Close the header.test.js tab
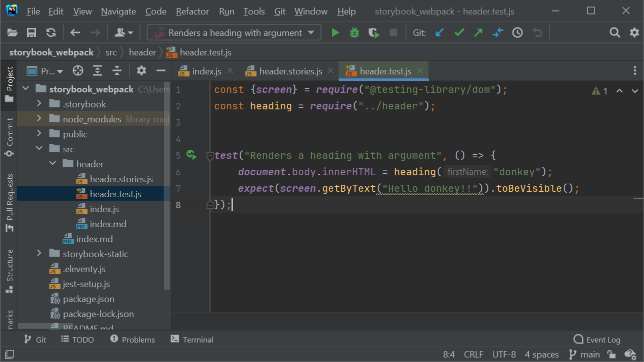This screenshot has width=644, height=362. pyautogui.click(x=420, y=71)
